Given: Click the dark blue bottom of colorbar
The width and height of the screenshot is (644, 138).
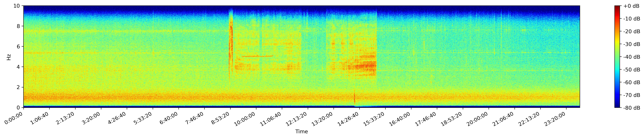Looking at the screenshot, I should (x=617, y=106).
